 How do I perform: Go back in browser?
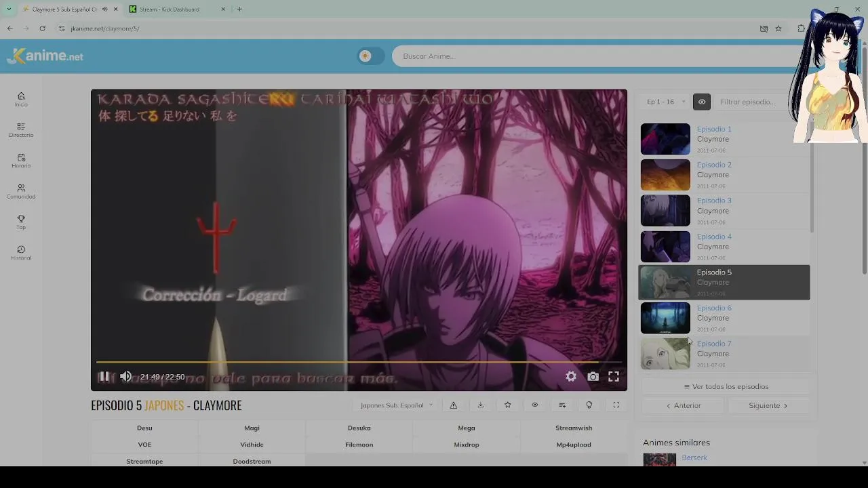tap(9, 28)
